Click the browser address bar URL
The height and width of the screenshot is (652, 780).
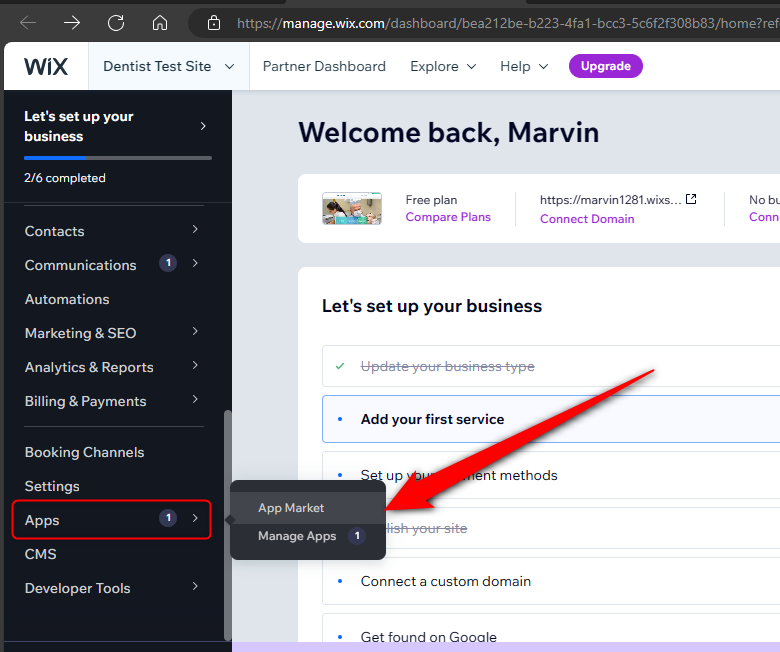pos(507,23)
